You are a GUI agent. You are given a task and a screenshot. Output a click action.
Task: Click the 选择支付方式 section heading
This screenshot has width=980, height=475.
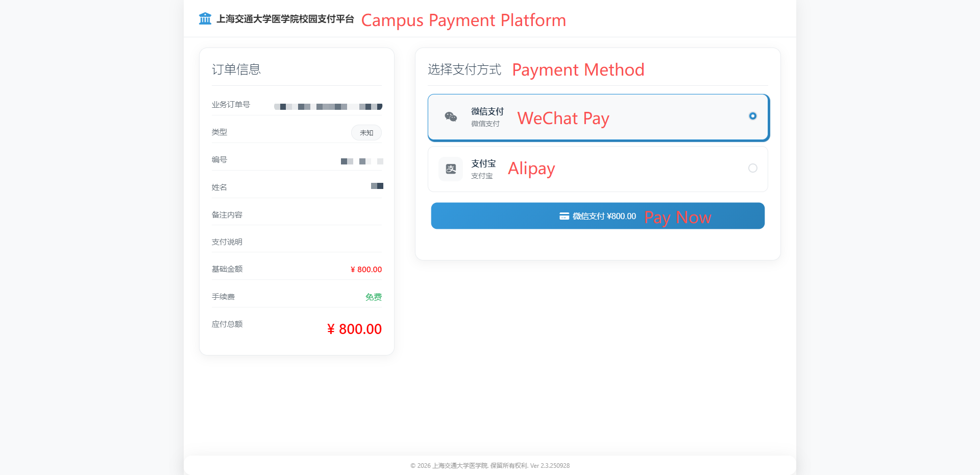(x=464, y=69)
